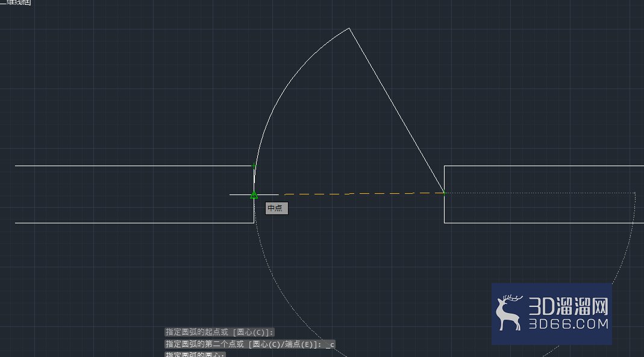The width and height of the screenshot is (644, 357).
Task: Snap to the green midpoint triangle marker
Action: [x=254, y=195]
